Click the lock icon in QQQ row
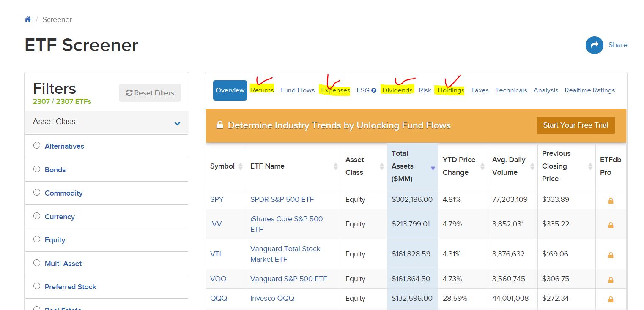Viewport: 644px width, 310px height. pyautogui.click(x=611, y=299)
